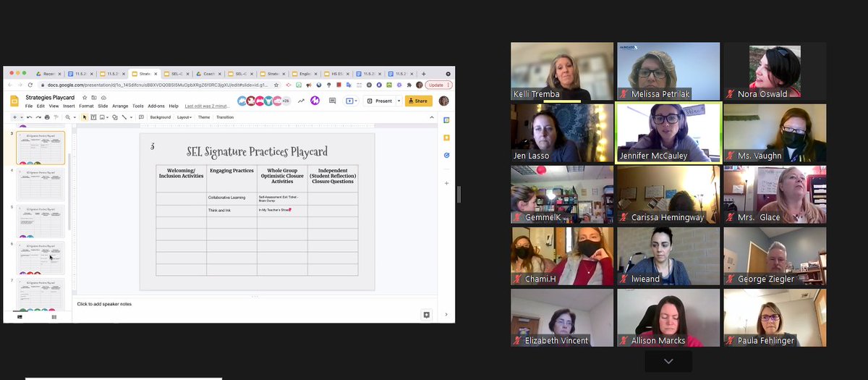Hide the menus with the collapse chevron
This screenshot has width=868, height=380.
[x=432, y=117]
